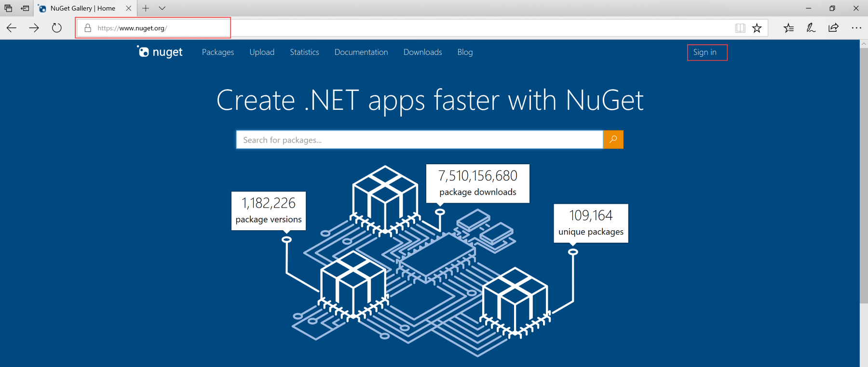Open Reading view icon
Viewport: 868px width, 367px height.
click(740, 28)
